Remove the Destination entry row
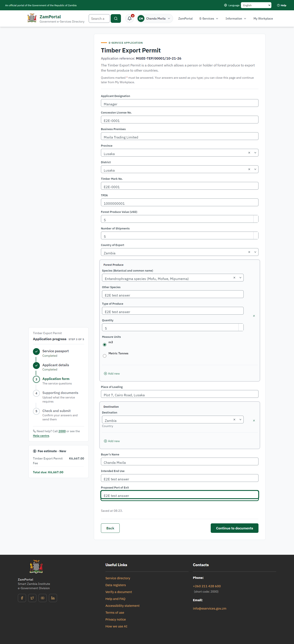The width and height of the screenshot is (294, 644). point(254,421)
